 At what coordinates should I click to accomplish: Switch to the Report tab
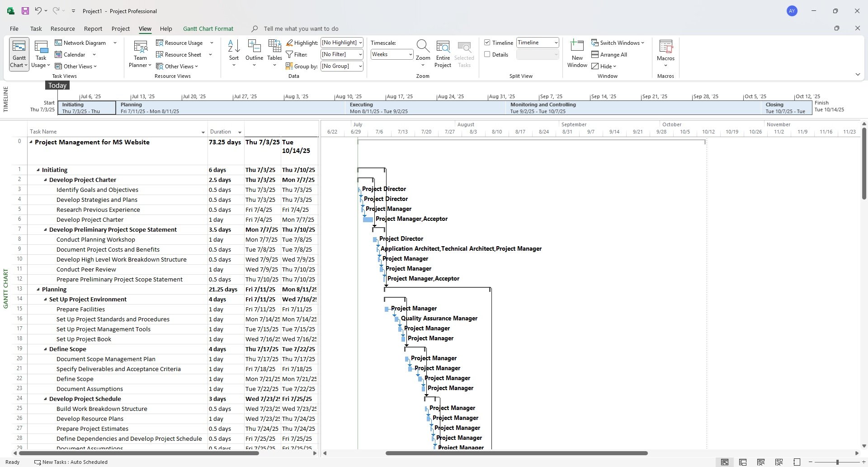coord(93,29)
